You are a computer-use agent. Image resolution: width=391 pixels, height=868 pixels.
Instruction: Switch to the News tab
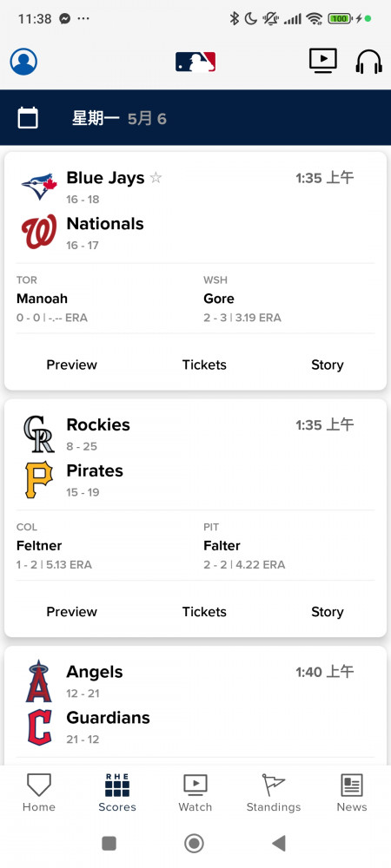tap(352, 792)
